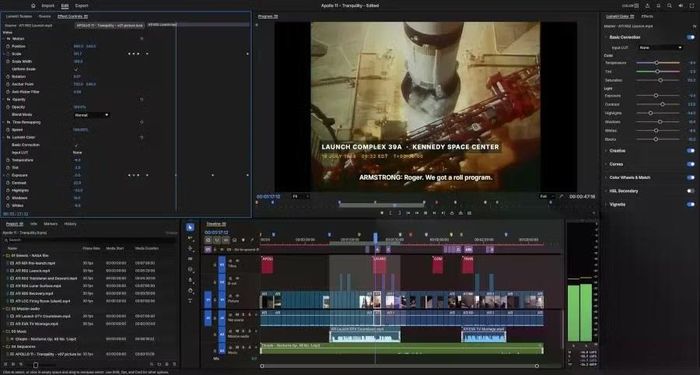
Task: Disable the Vignette switch
Action: click(x=691, y=204)
